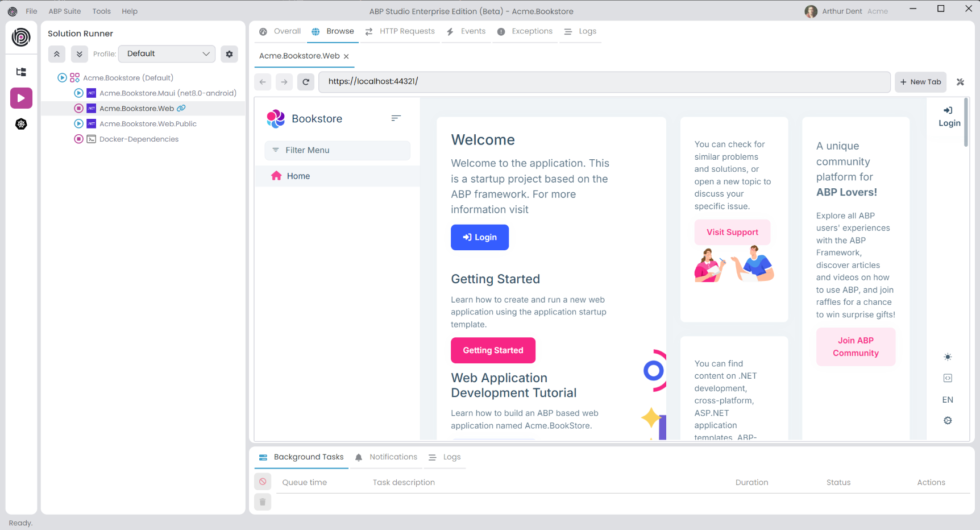Select Acme.Bookstore.Maui (net8.0-android) row

[143, 93]
